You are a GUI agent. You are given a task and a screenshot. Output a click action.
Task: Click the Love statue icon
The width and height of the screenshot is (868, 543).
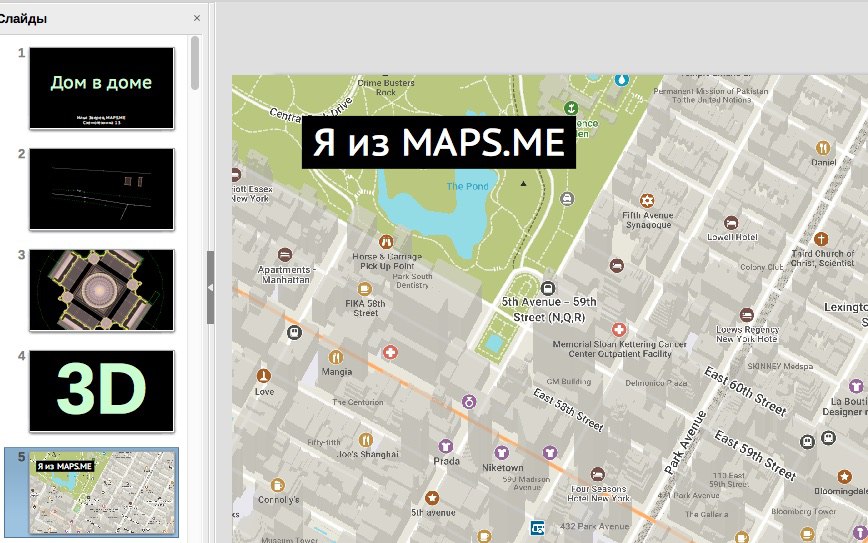pyautogui.click(x=264, y=376)
